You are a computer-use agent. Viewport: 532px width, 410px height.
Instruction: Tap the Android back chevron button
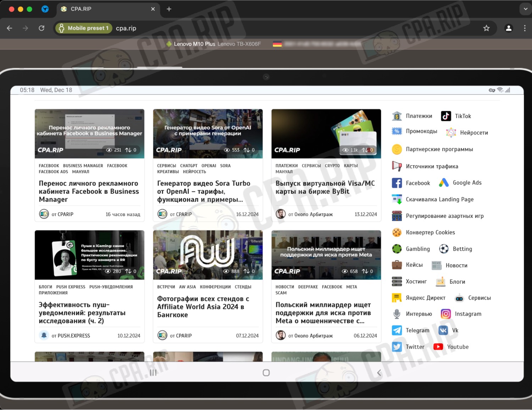(x=379, y=373)
